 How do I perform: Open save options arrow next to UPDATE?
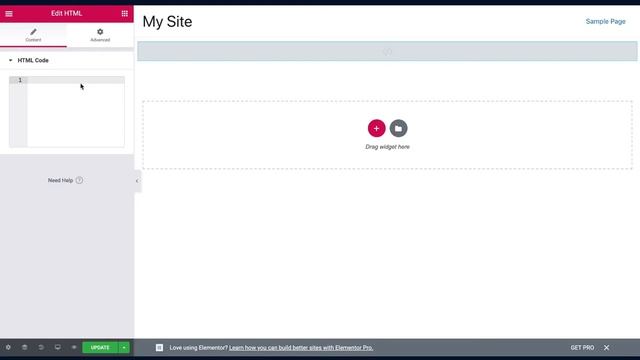click(x=124, y=347)
